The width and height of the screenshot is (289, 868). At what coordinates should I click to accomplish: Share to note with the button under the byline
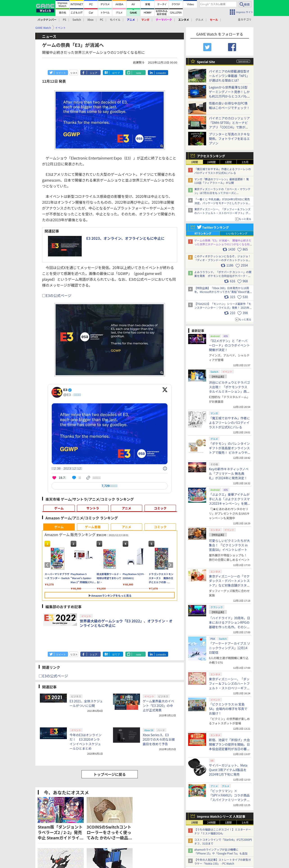pyautogui.click(x=135, y=73)
